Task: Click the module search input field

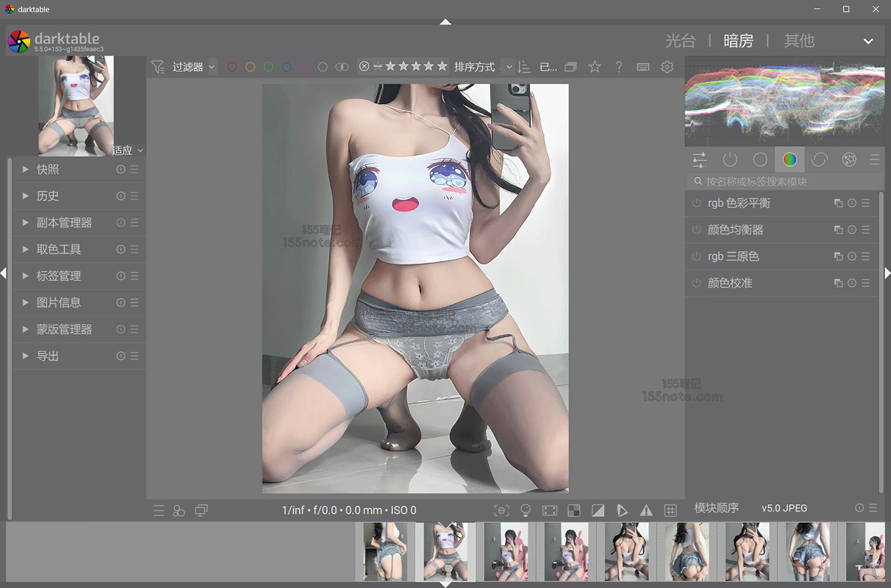Action: click(784, 182)
